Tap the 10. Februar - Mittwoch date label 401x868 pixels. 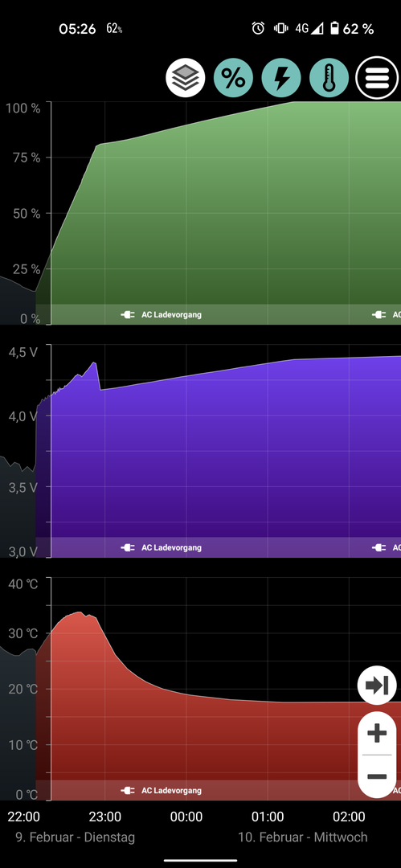click(303, 837)
